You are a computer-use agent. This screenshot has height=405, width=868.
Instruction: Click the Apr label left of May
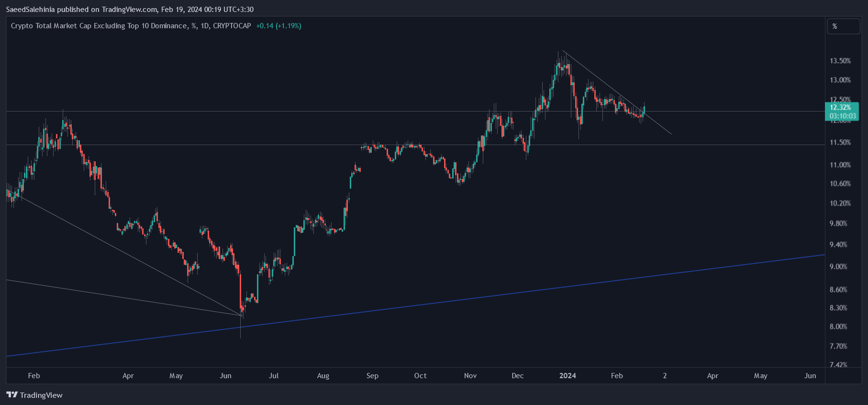128,376
